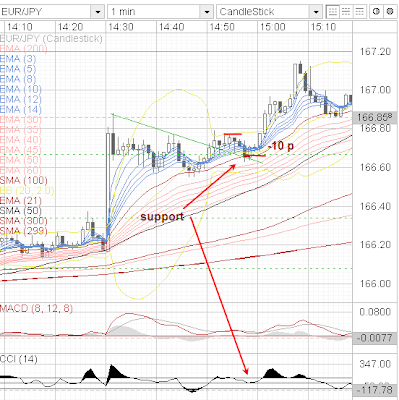Select EMA (40) indicator label

pyautogui.click(x=21, y=140)
